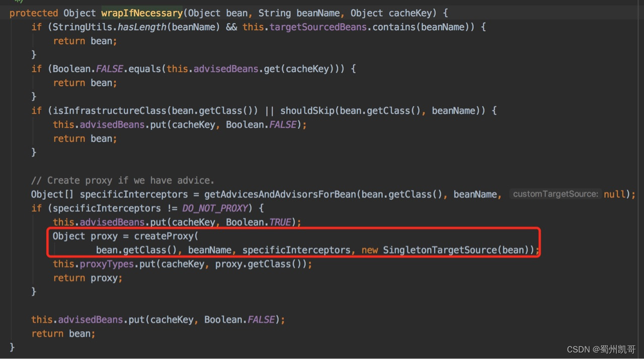The width and height of the screenshot is (644, 359).
Task: Click the != operator before DO_NOT_PROXY
Action: (172, 208)
